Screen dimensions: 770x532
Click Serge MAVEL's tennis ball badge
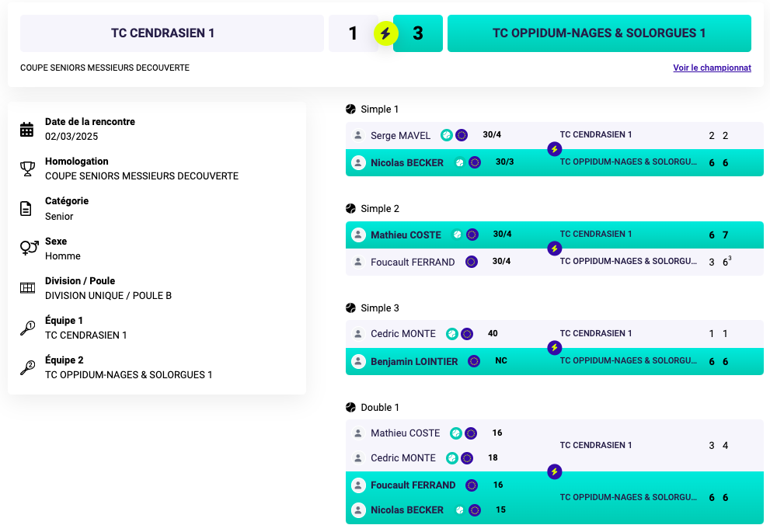tap(447, 135)
